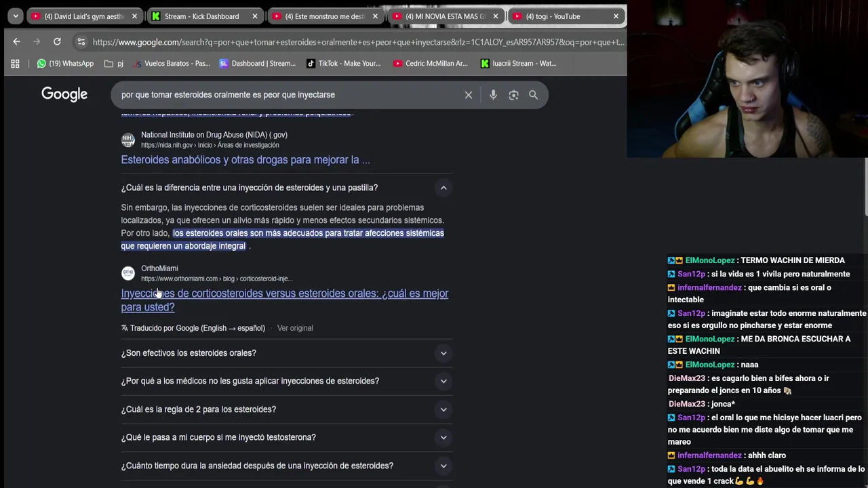Open the tab search dropdown arrow

point(16,16)
